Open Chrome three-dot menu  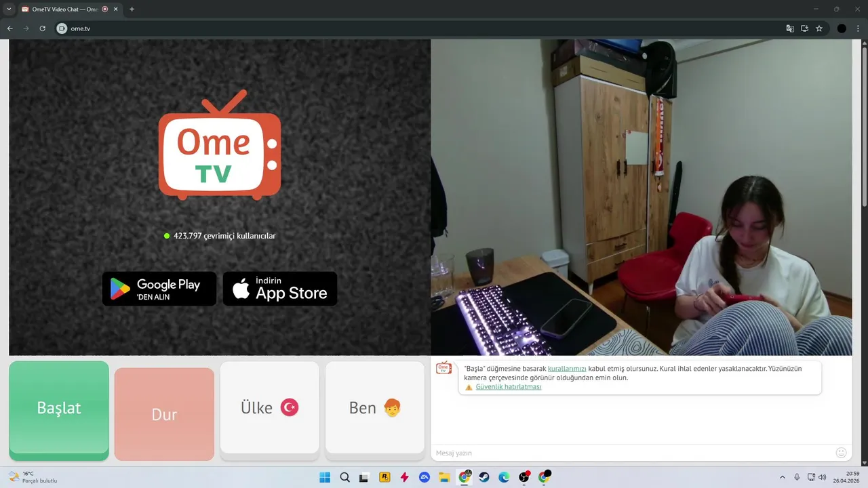(858, 28)
